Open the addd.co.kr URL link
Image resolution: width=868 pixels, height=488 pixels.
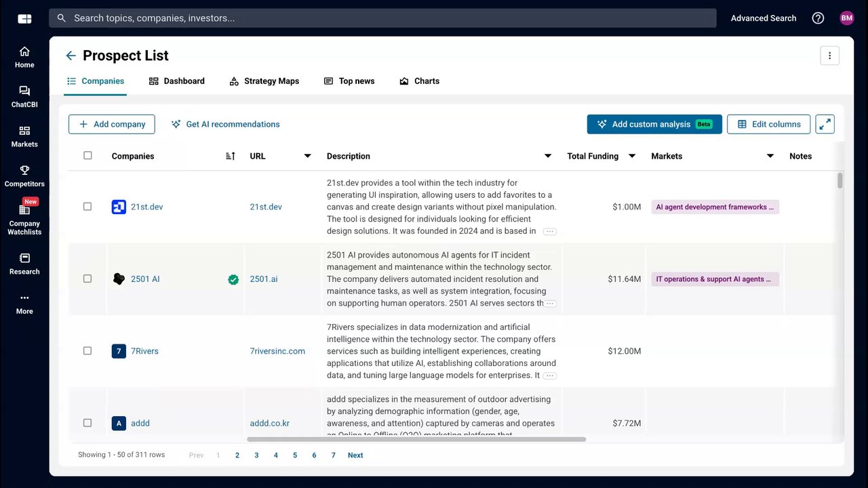coord(270,423)
